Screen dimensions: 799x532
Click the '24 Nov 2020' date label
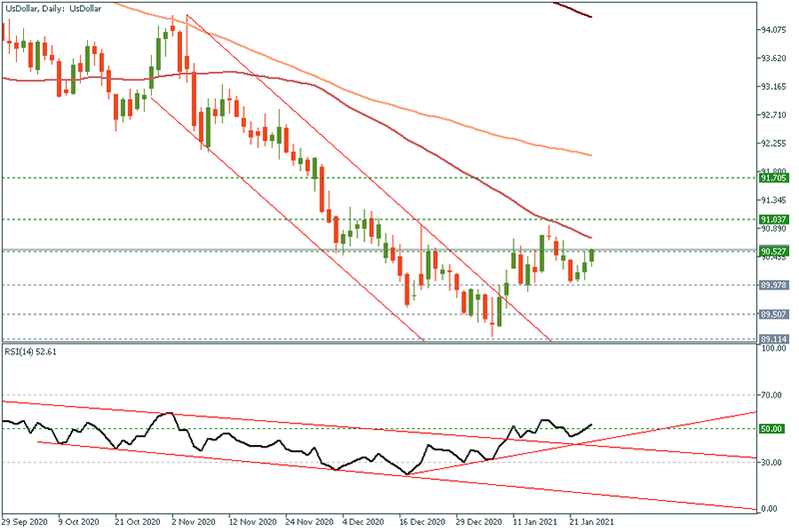point(310,522)
